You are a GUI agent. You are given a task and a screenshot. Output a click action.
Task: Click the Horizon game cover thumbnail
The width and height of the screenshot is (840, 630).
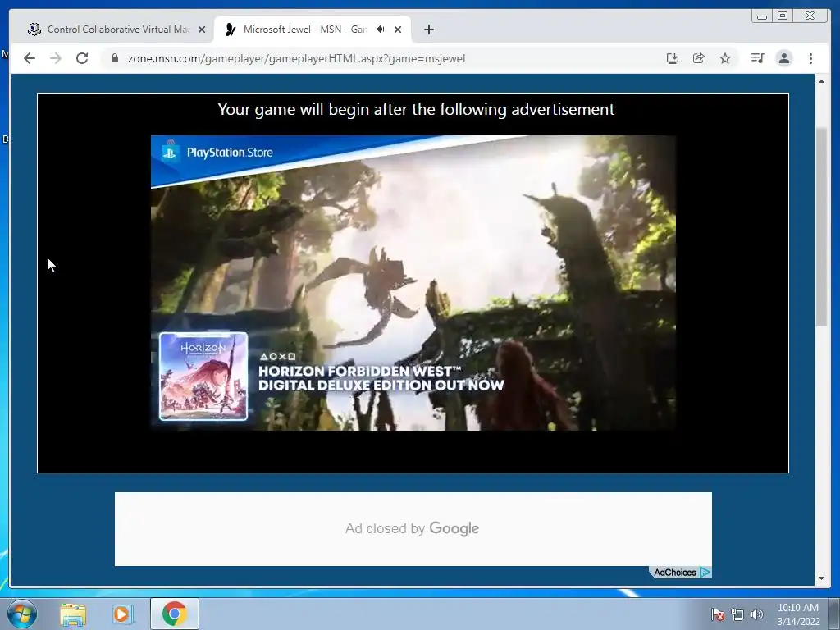point(203,376)
